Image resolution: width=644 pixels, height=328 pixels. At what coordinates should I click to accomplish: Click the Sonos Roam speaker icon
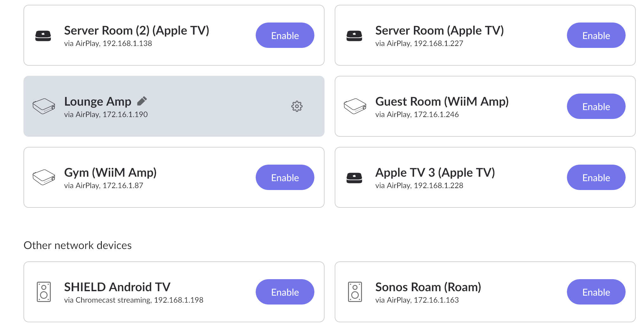pyautogui.click(x=355, y=292)
